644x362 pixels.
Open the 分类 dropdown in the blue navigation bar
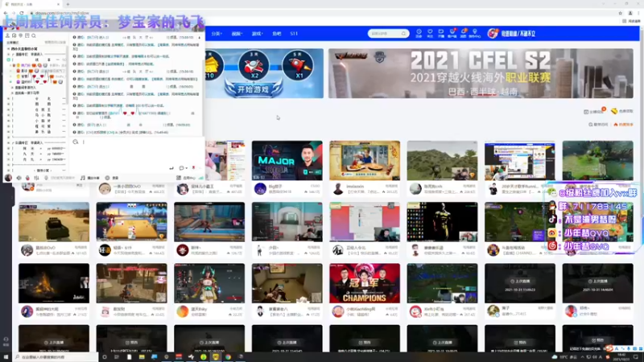217,34
